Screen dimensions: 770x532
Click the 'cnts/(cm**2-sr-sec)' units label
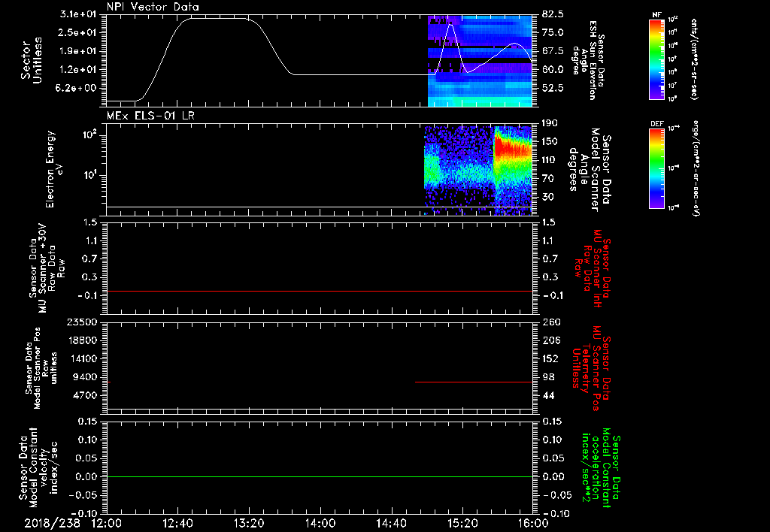[x=694, y=59]
